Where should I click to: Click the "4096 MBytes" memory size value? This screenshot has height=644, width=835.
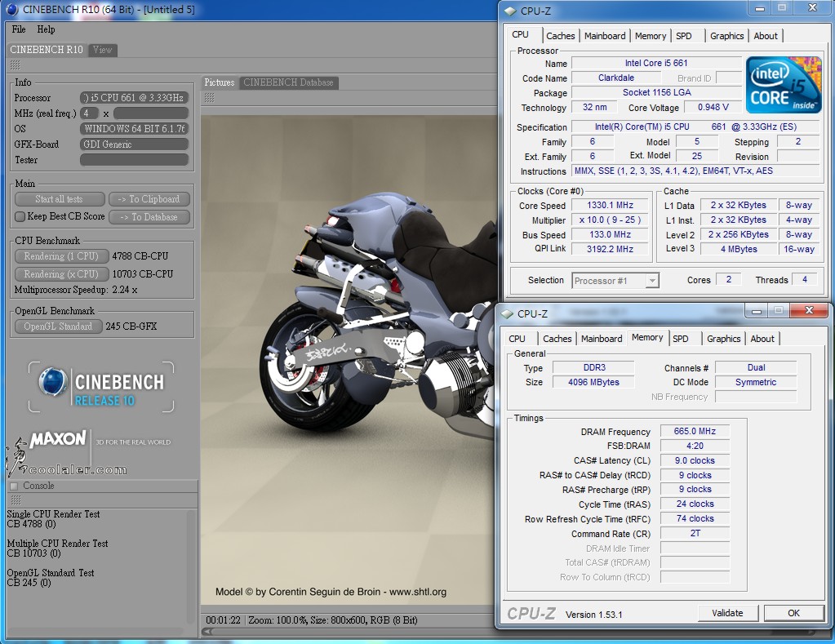coord(593,382)
